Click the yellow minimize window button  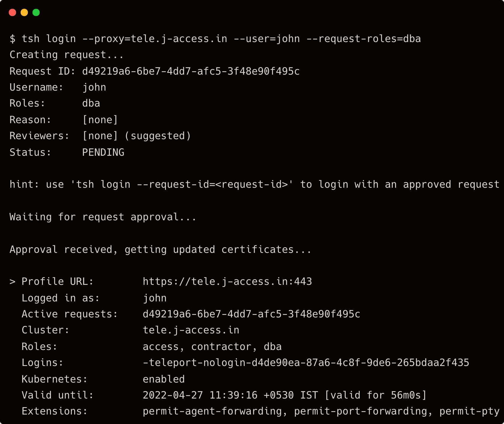[24, 12]
